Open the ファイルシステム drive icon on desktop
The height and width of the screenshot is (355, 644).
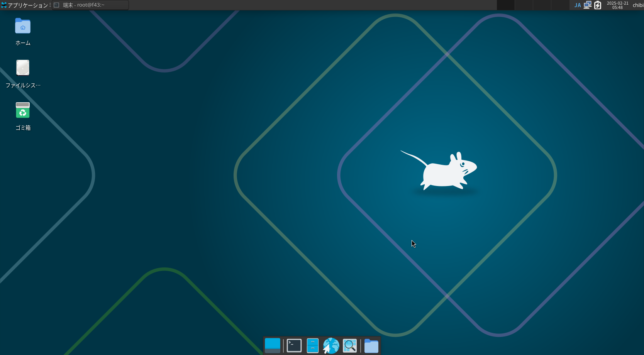coord(23,68)
